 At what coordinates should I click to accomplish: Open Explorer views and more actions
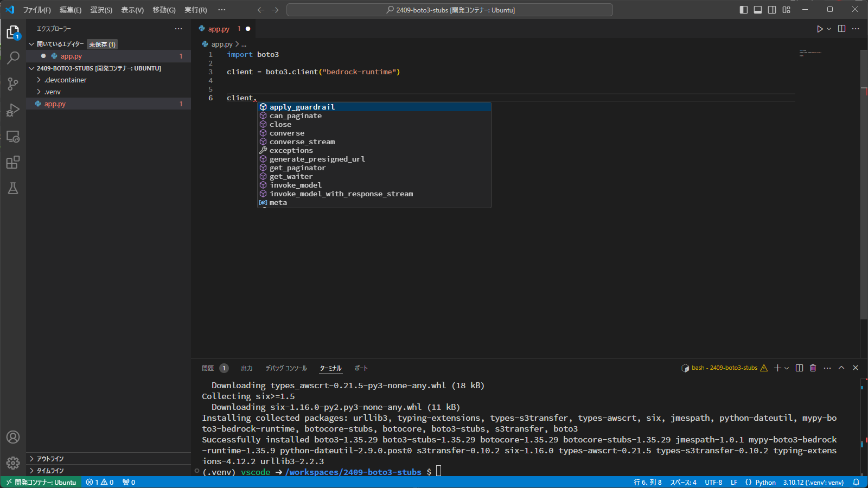178,29
